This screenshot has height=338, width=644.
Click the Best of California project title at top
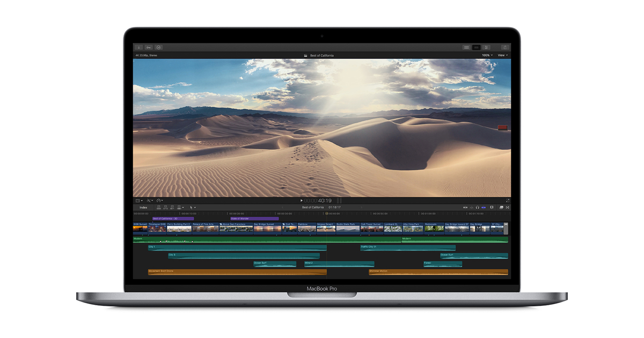click(x=322, y=55)
